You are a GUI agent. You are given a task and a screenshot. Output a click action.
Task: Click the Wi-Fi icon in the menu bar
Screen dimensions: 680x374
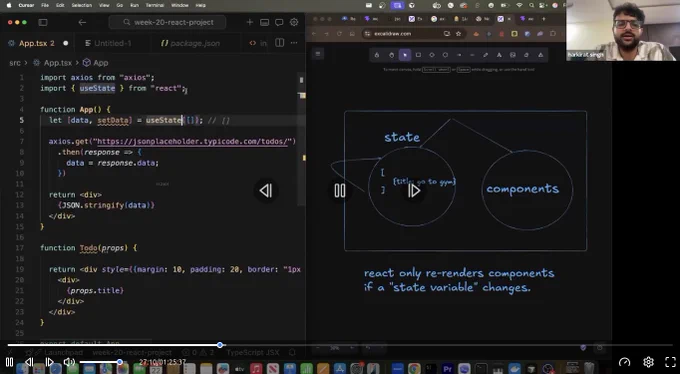(519, 5)
